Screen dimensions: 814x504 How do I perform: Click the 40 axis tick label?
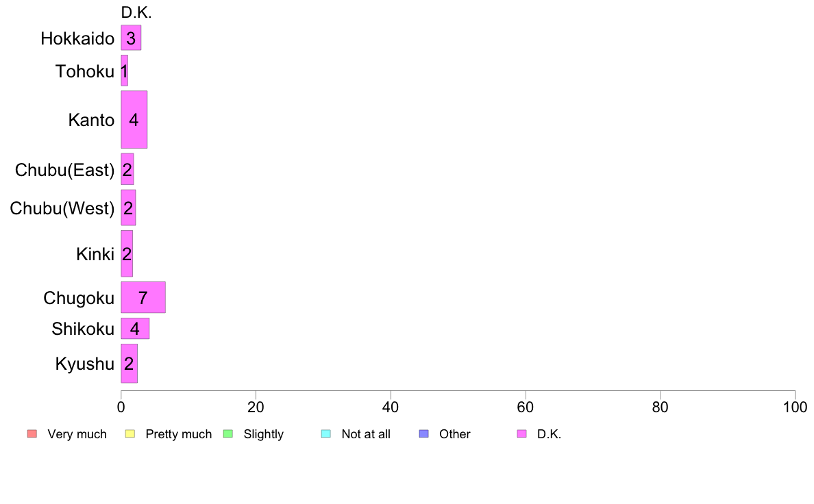(x=391, y=407)
